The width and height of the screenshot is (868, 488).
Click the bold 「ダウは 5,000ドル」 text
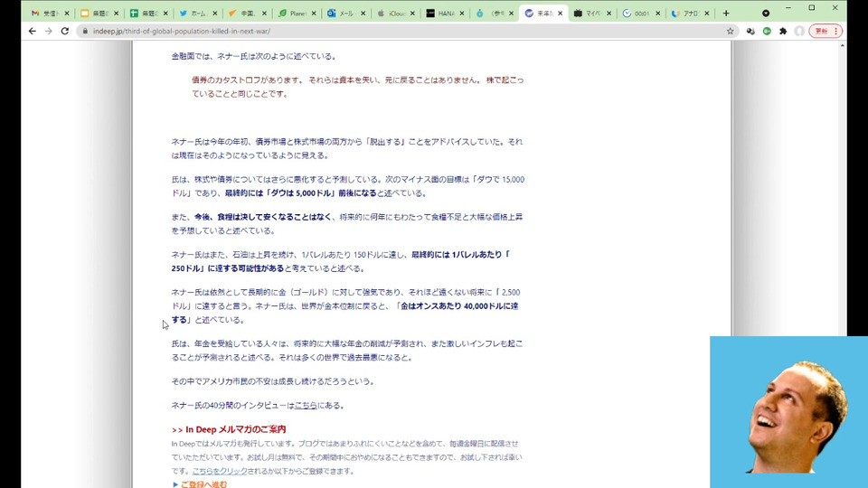tap(302, 193)
